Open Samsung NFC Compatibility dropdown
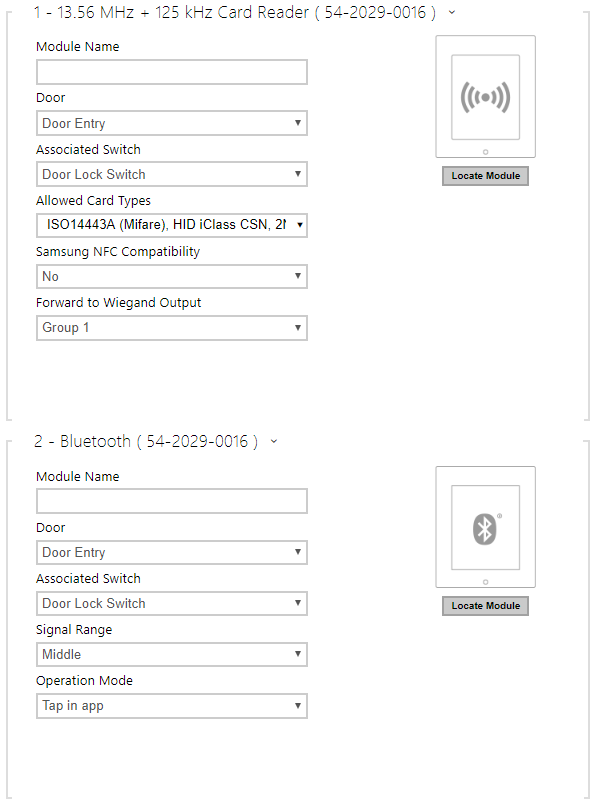 coord(172,276)
